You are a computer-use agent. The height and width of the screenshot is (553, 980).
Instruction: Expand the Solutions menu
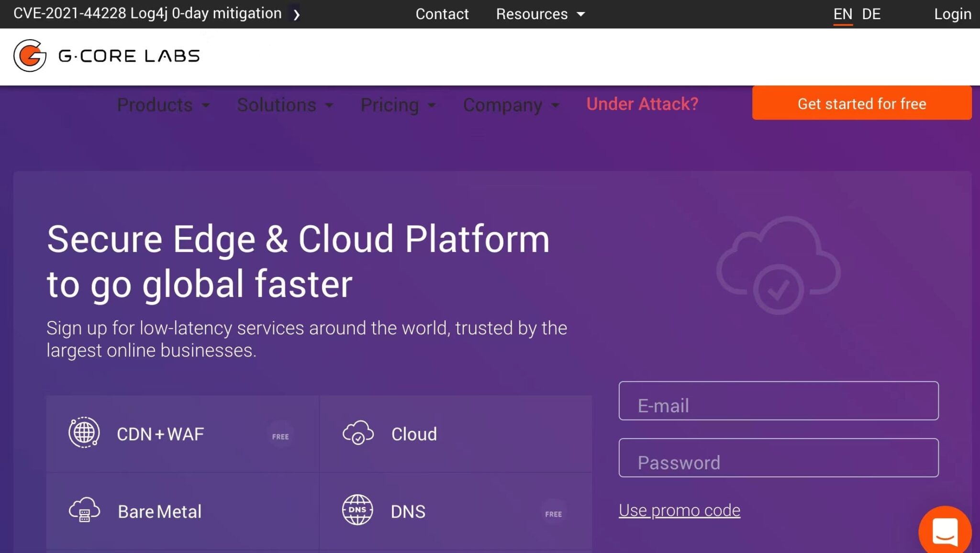(x=285, y=104)
